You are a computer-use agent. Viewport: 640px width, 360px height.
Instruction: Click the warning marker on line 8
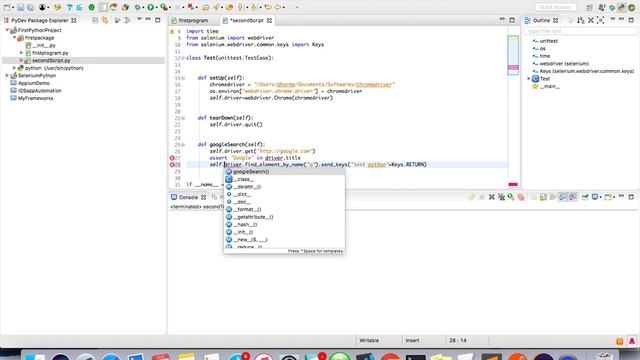coord(172,31)
